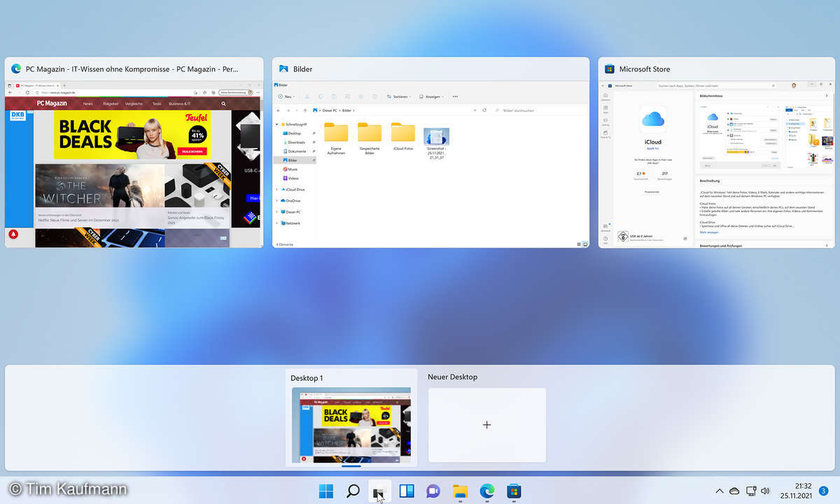
Task: Open the Windows Start menu
Action: (326, 491)
